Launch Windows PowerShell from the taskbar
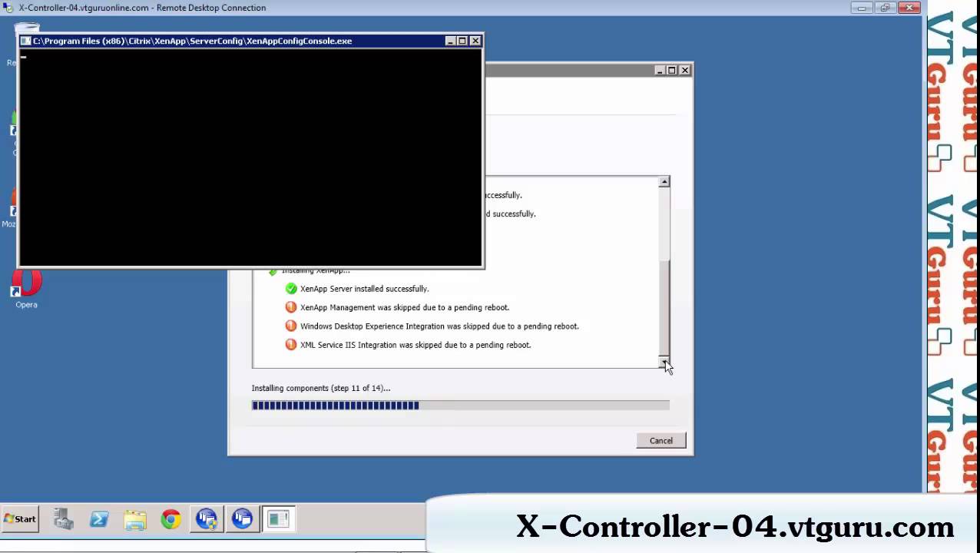Screen dimensions: 980x553 tap(99, 520)
